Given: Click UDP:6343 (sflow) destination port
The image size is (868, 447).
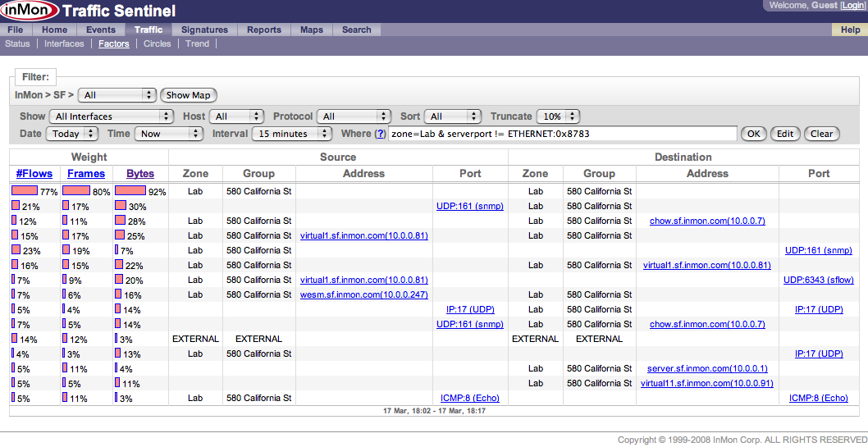Looking at the screenshot, I should 819,280.
